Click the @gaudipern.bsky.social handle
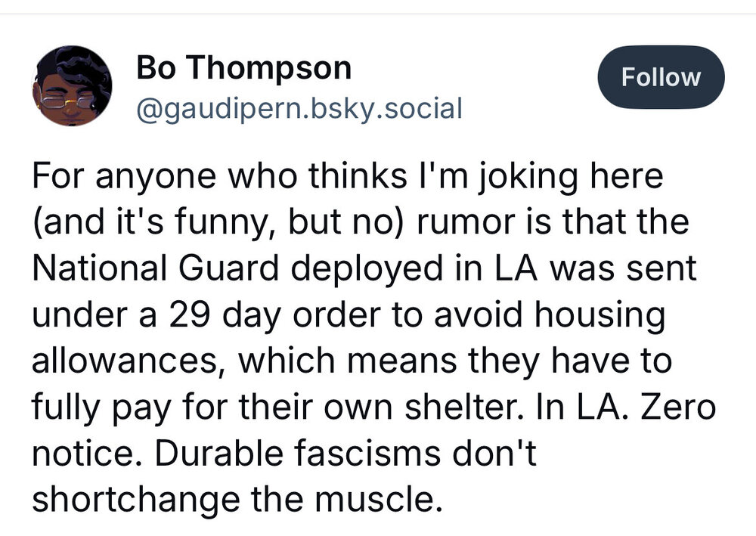The height and width of the screenshot is (536, 756). [298, 108]
